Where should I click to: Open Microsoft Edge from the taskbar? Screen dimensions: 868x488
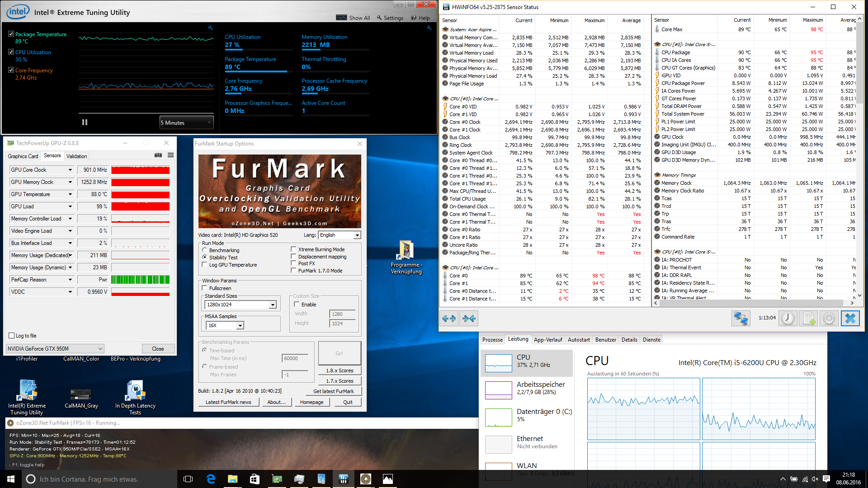(x=211, y=479)
